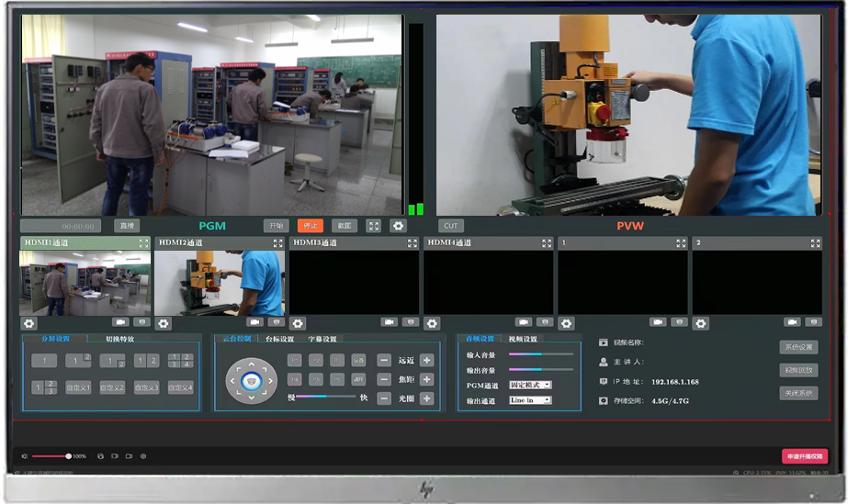Open the 视频设置 tab

tap(523, 339)
